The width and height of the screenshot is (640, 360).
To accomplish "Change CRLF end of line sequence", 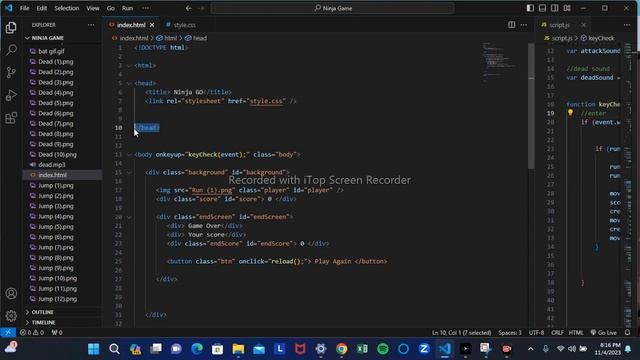I will pos(557,333).
